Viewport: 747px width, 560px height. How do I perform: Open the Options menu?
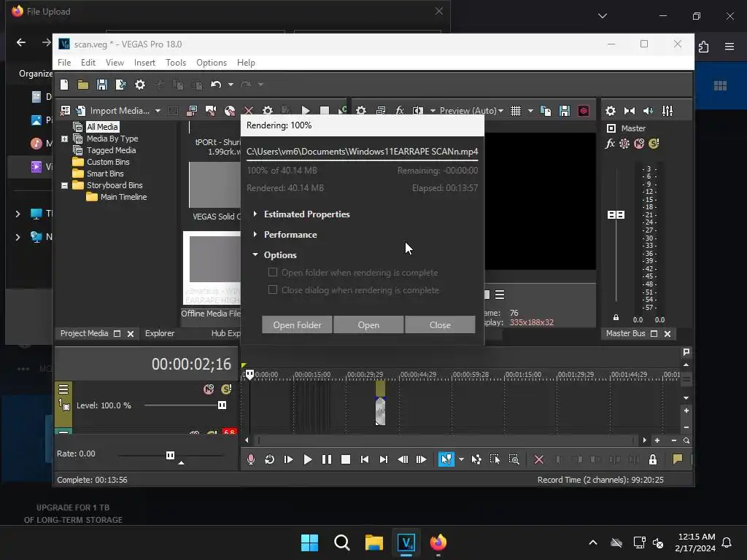click(212, 63)
